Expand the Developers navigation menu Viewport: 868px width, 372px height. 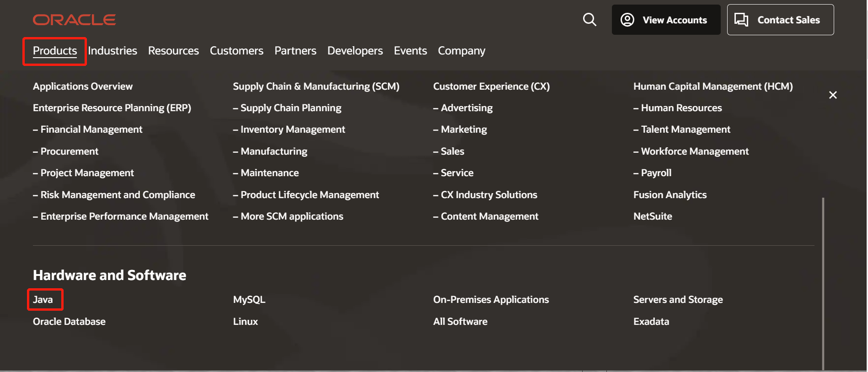(x=355, y=51)
